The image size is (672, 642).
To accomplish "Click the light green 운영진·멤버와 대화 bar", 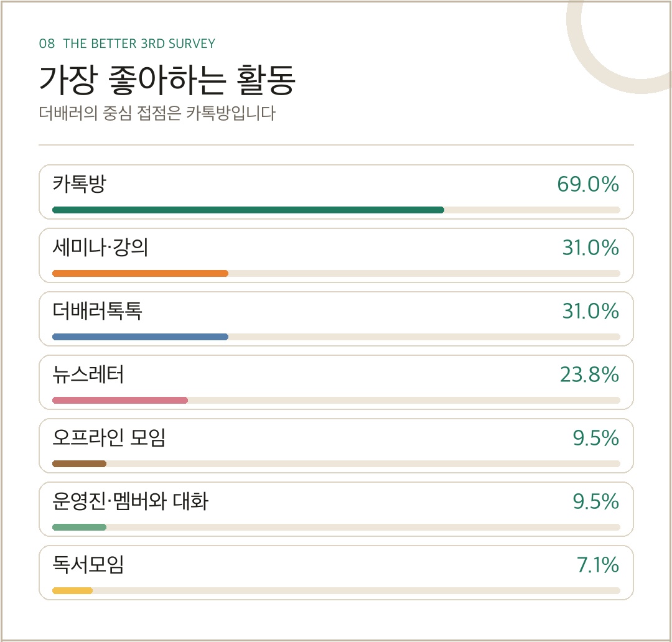I will tap(79, 527).
